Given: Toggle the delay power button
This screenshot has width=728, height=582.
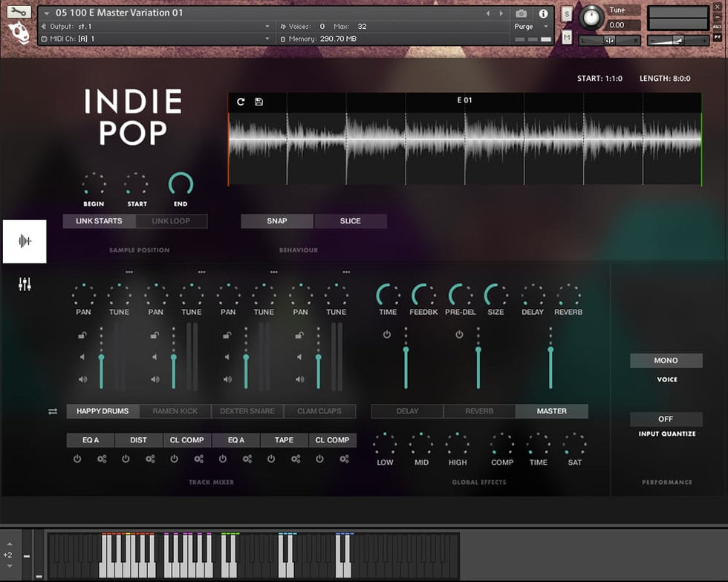Looking at the screenshot, I should (x=386, y=335).
